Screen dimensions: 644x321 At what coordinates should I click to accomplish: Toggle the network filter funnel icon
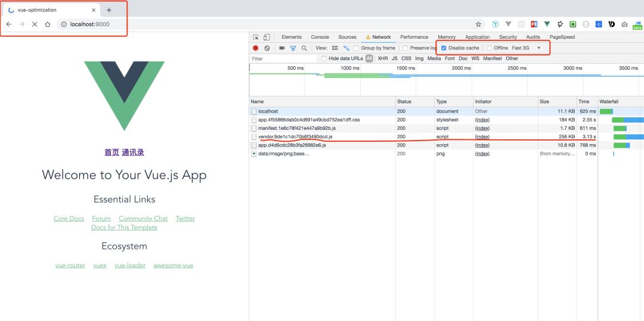click(x=293, y=48)
